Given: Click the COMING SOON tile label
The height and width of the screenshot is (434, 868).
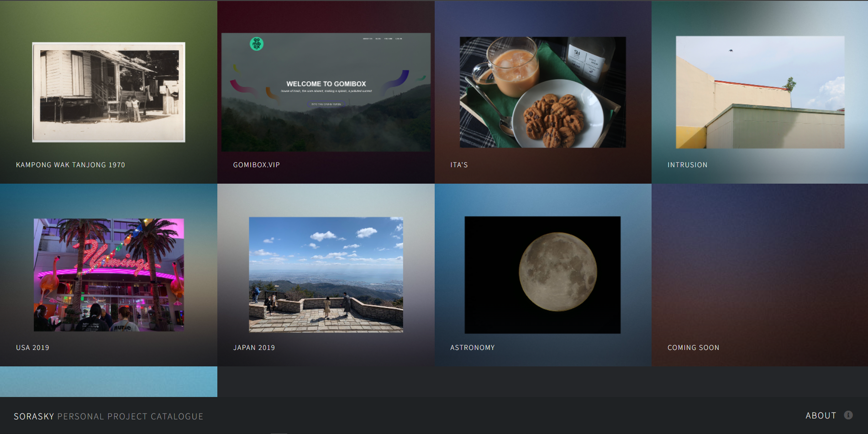Looking at the screenshot, I should (x=693, y=348).
